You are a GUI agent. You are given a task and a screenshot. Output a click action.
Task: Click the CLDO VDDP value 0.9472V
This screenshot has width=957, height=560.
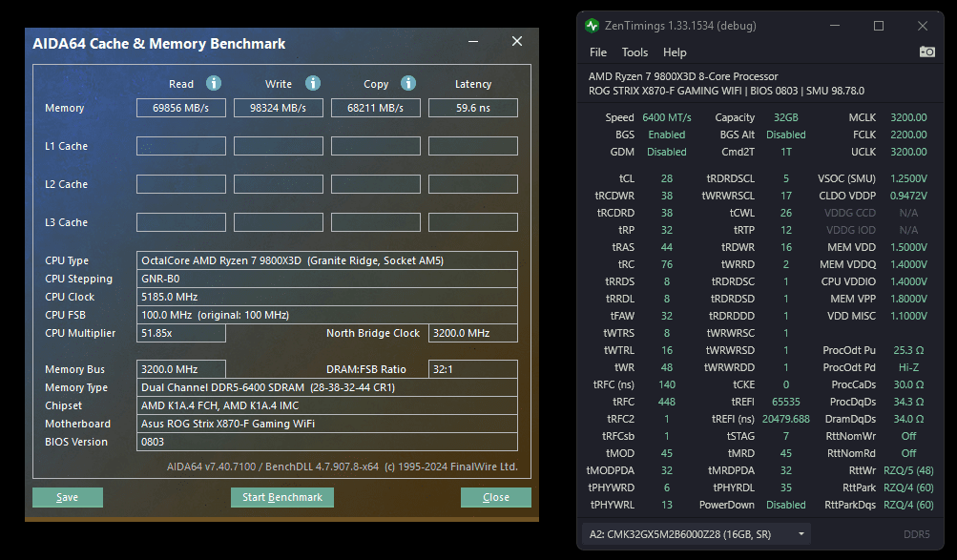908,196
